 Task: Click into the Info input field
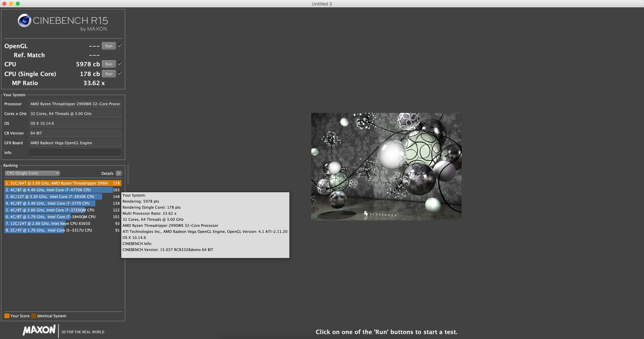click(x=75, y=153)
